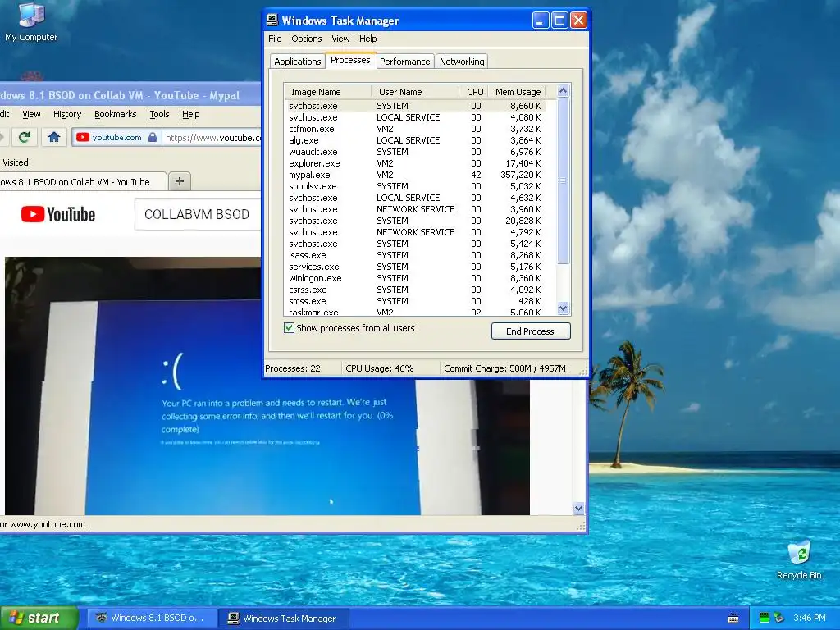Click Task Manager title bar icon
This screenshot has width=840, height=630.
272,21
